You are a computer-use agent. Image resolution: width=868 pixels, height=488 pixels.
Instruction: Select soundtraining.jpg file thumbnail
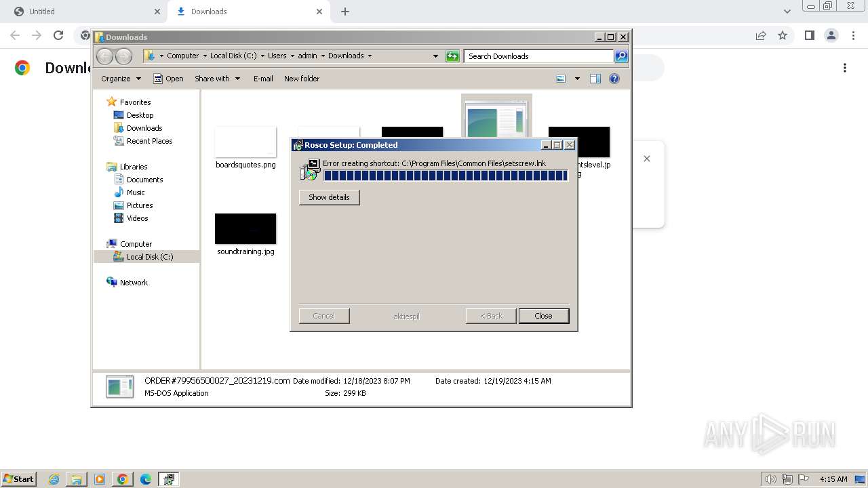coord(245,228)
